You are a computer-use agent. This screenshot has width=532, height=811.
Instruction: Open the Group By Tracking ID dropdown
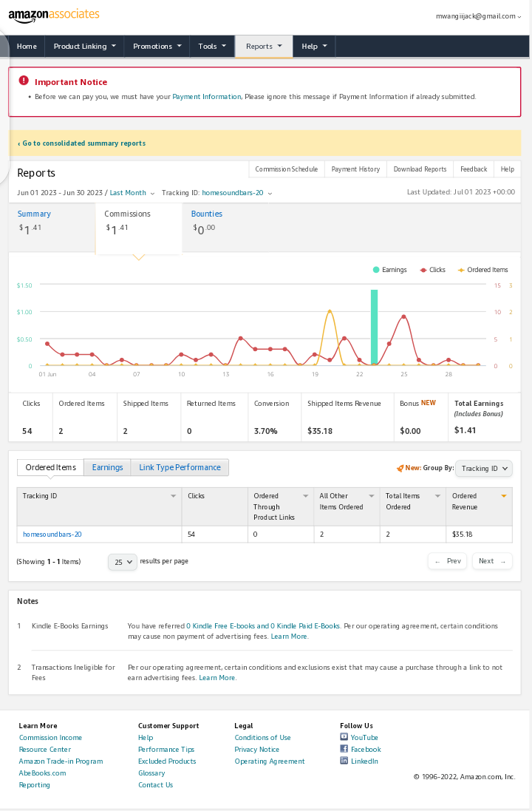click(484, 468)
